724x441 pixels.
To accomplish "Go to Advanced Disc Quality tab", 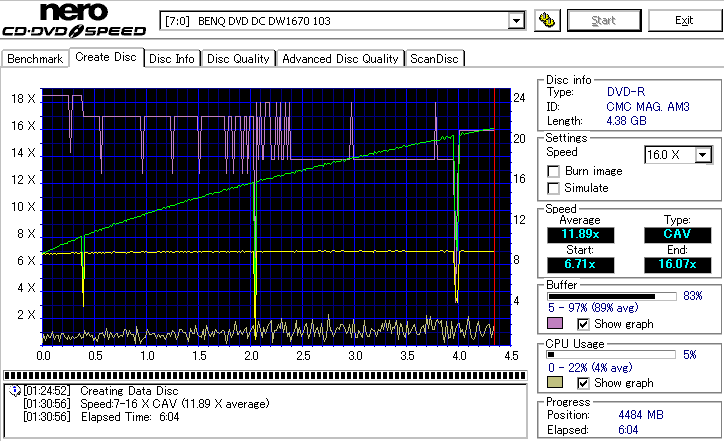I will pos(340,59).
